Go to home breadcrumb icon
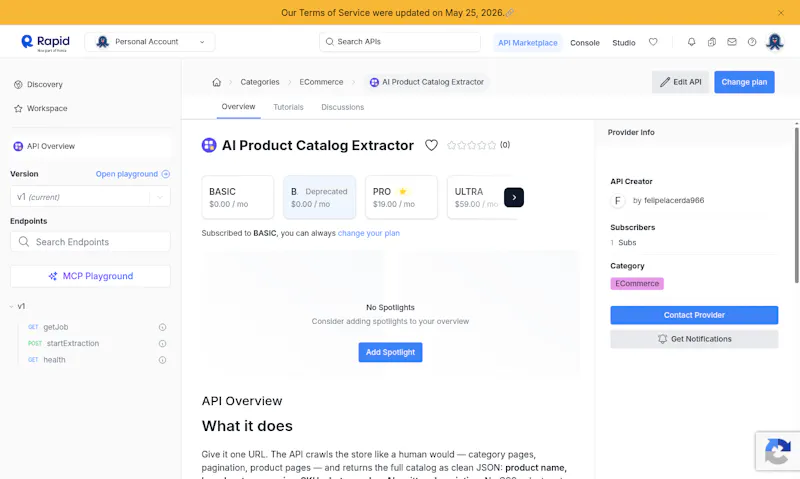Screen dimensions: 800x479 click(216, 82)
